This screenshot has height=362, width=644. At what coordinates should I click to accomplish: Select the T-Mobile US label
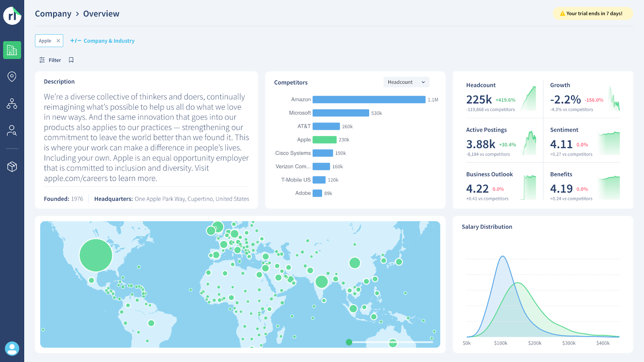296,180
